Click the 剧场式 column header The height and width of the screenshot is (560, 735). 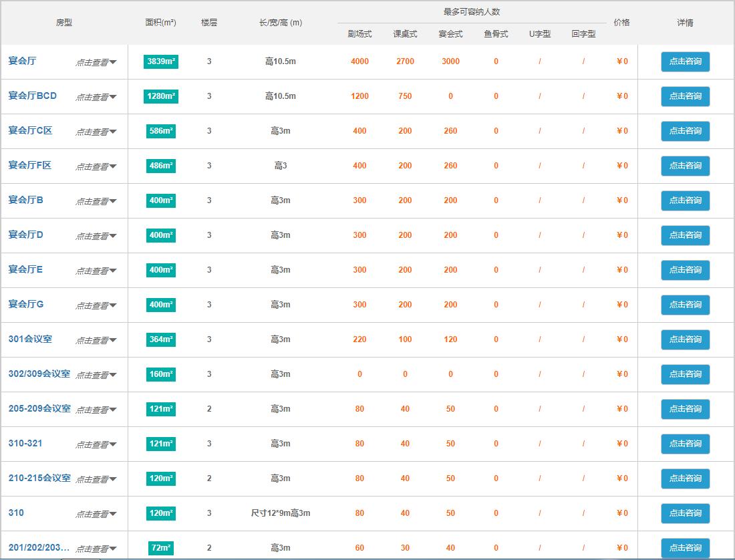pos(359,34)
